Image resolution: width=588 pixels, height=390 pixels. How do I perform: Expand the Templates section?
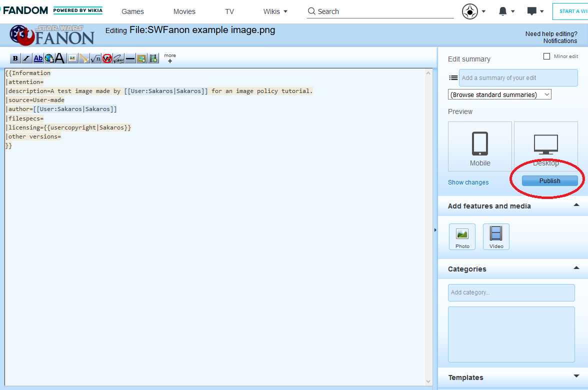pos(576,376)
